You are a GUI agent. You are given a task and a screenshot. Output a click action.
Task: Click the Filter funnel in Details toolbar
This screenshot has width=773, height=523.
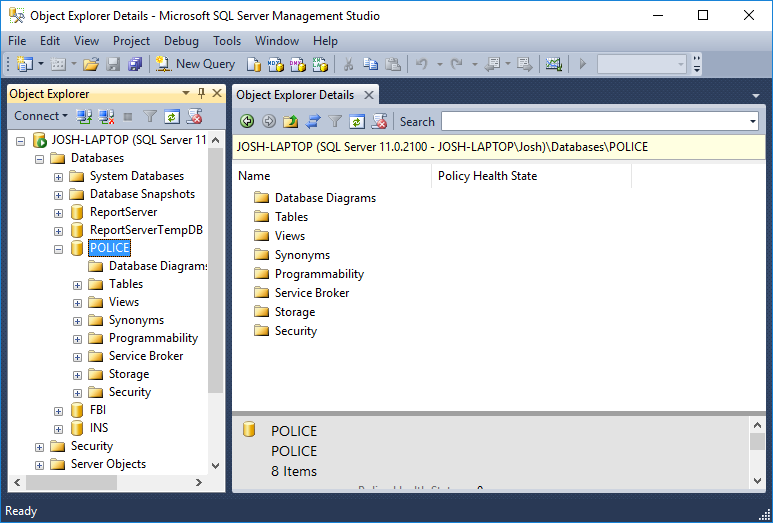click(x=335, y=121)
